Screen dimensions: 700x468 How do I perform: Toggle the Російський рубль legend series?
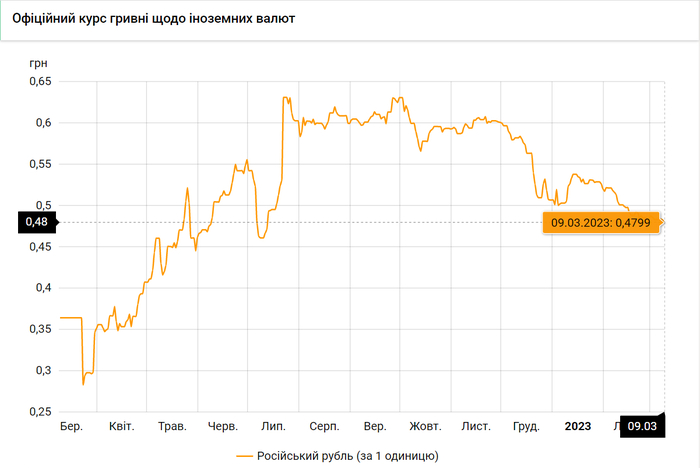point(348,456)
